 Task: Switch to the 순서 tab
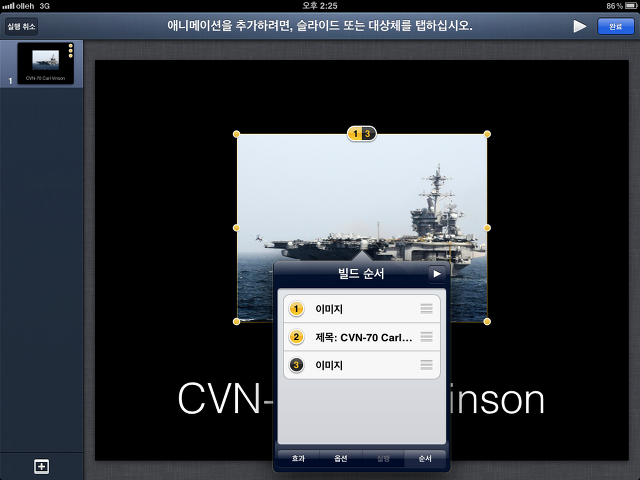(425, 459)
